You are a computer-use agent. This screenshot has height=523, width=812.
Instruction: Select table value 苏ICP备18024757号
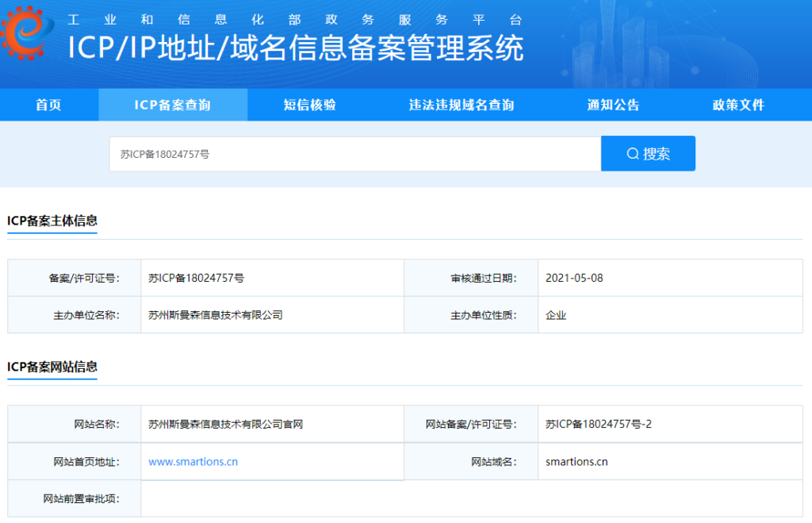(197, 279)
